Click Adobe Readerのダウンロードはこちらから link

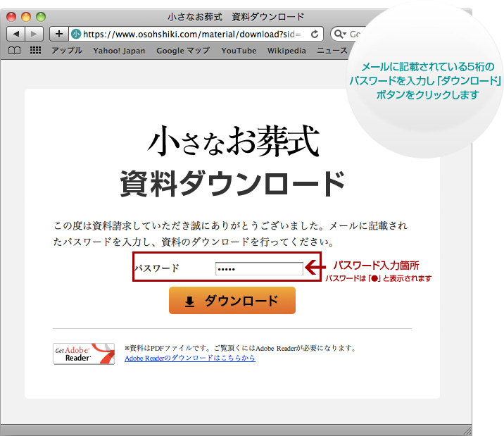(189, 358)
